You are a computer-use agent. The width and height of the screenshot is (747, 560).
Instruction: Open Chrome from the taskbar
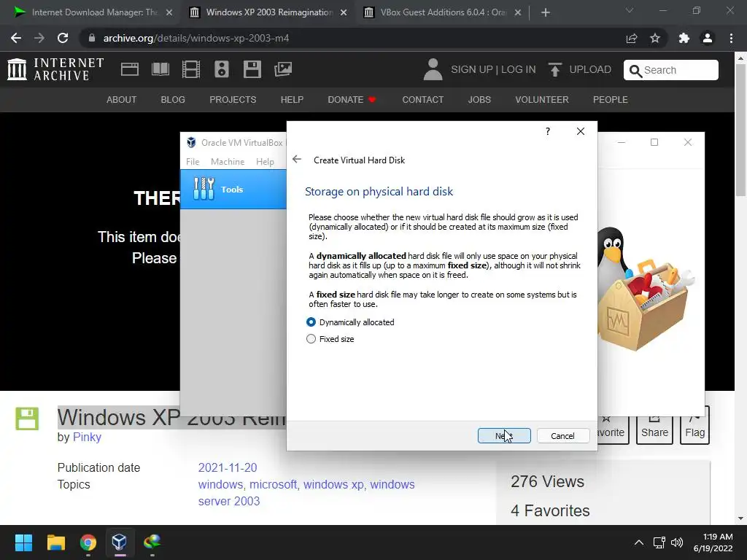[88, 542]
